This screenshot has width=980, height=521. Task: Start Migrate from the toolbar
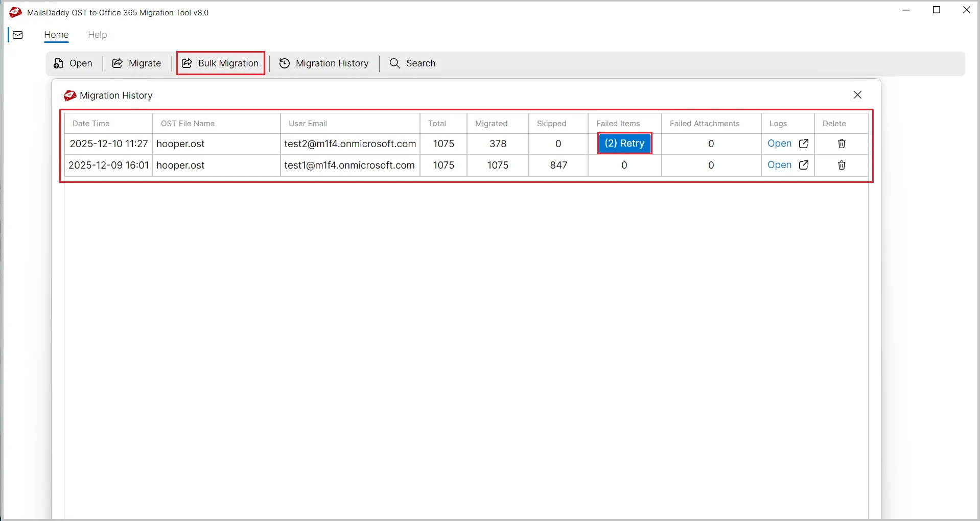[137, 63]
